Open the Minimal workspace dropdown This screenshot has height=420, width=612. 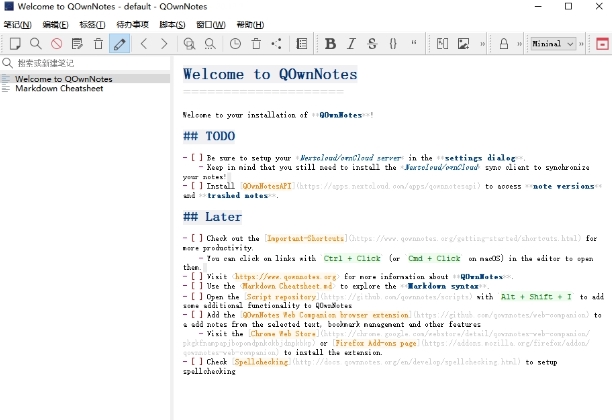[553, 44]
